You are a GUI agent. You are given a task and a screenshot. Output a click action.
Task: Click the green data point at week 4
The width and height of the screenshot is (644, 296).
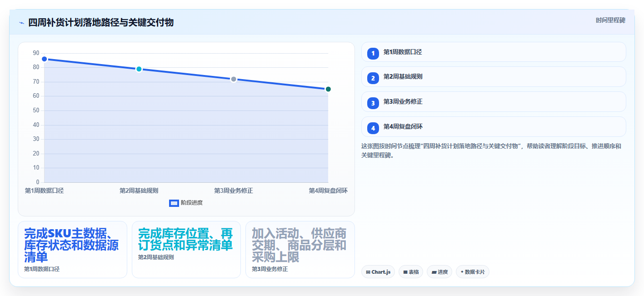[x=328, y=89]
